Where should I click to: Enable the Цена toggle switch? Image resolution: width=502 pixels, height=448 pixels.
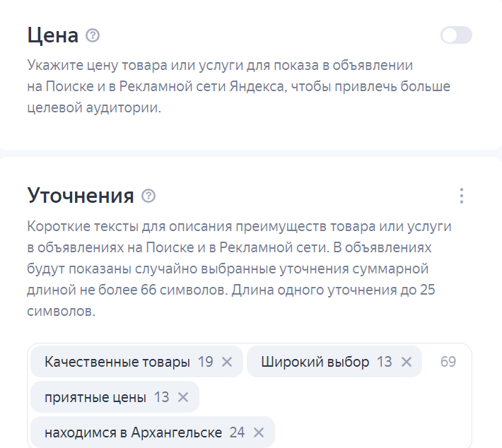456,35
